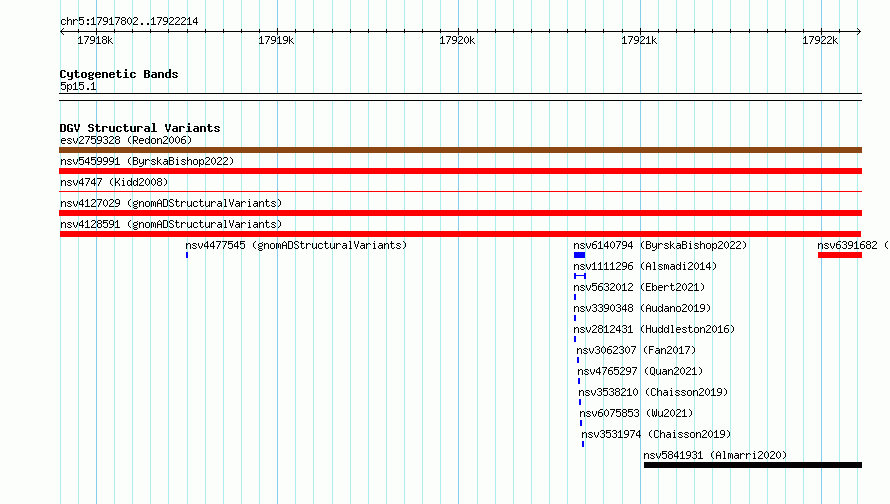
Task: Open nsv4128591 gnomAD variant label
Action: point(171,224)
